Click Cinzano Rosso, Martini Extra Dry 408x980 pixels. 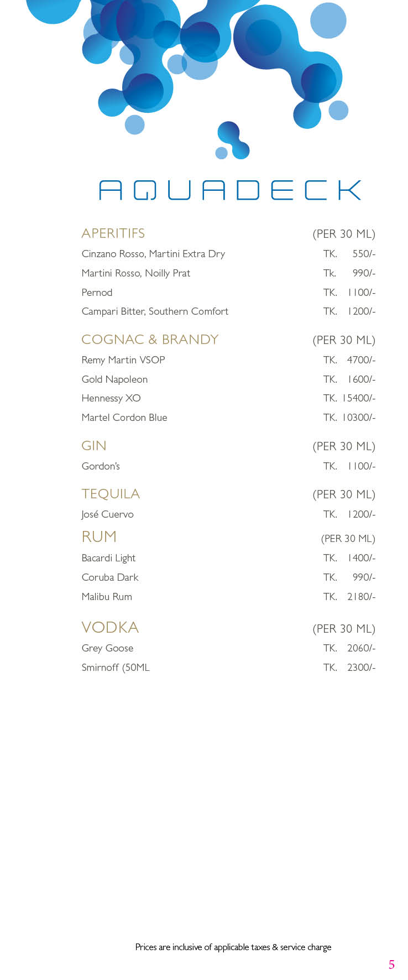[x=153, y=254]
